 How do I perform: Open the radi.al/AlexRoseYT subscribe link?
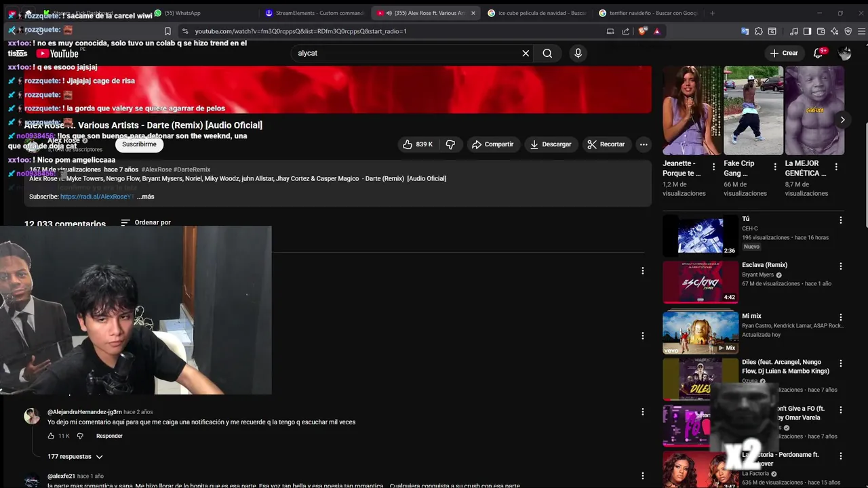97,197
